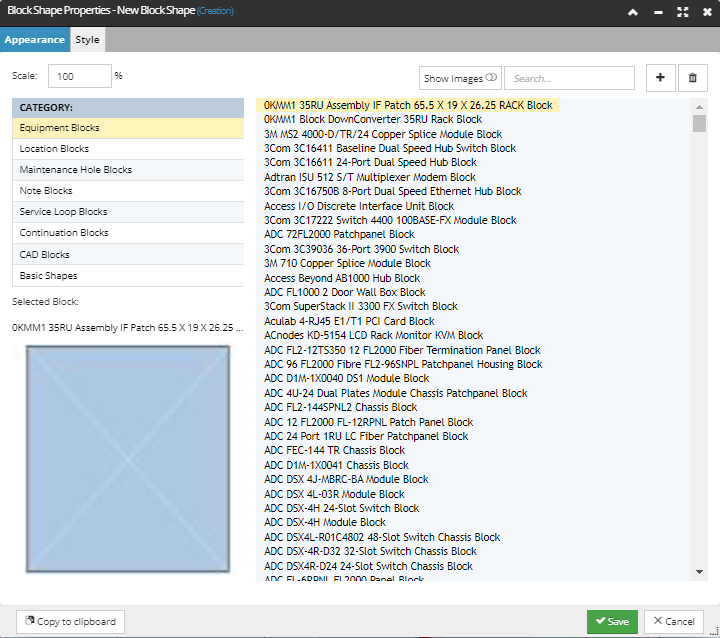Screen dimensions: 720x638
Task: Collapse the dialog using the up chevron
Action: click(633, 12)
